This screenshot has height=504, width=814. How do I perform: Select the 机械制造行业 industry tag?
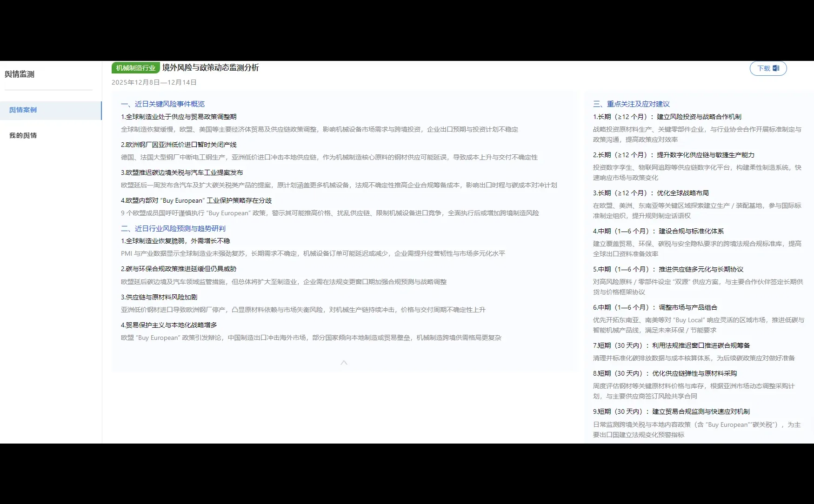click(x=135, y=67)
